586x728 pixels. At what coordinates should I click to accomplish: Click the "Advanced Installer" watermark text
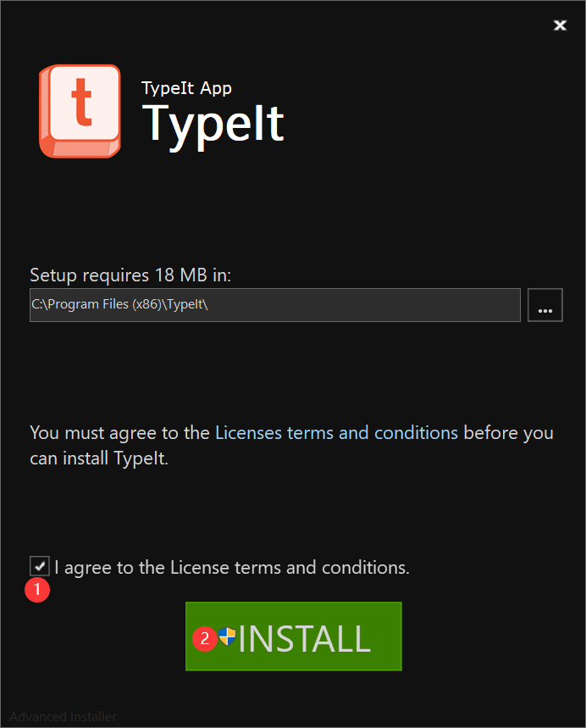[x=64, y=716]
